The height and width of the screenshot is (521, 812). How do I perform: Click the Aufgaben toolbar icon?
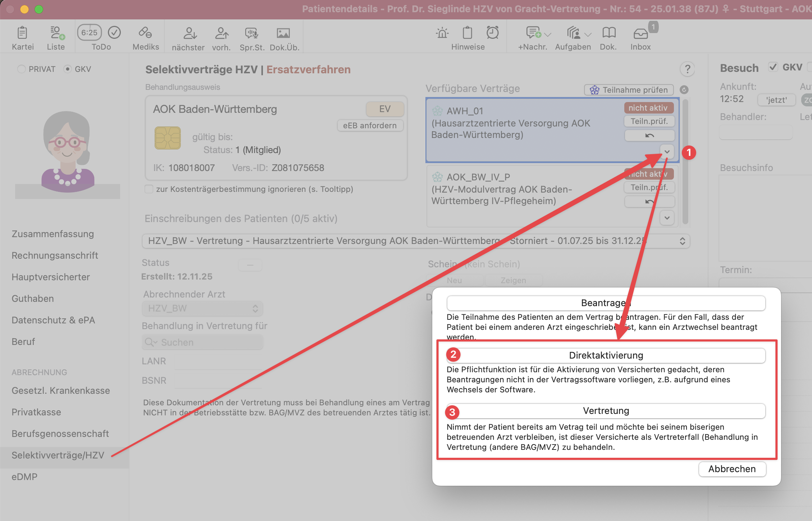pyautogui.click(x=574, y=33)
